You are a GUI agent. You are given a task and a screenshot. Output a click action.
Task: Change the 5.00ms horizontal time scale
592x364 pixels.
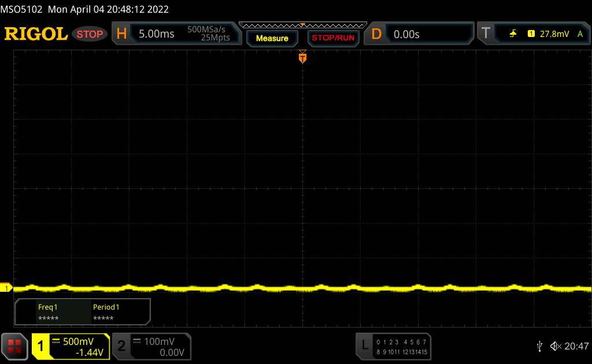tap(156, 34)
